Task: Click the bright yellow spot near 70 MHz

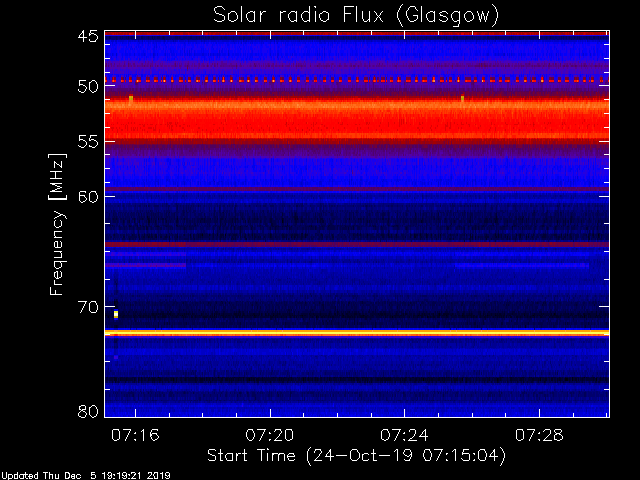Action: point(116,314)
